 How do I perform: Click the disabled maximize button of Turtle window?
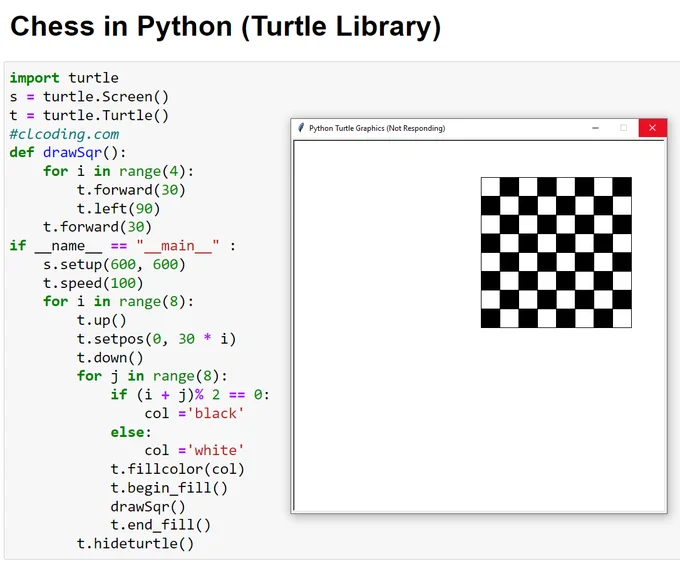(x=624, y=128)
